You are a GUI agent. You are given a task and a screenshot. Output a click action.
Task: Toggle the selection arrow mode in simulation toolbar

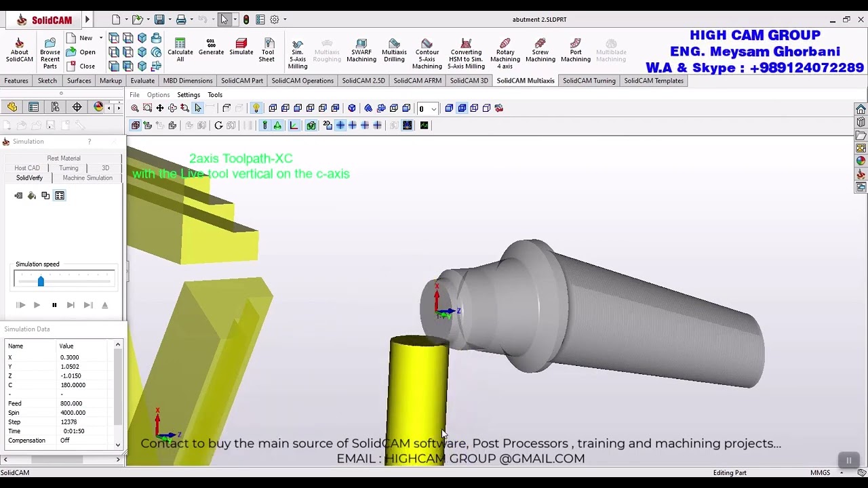198,108
